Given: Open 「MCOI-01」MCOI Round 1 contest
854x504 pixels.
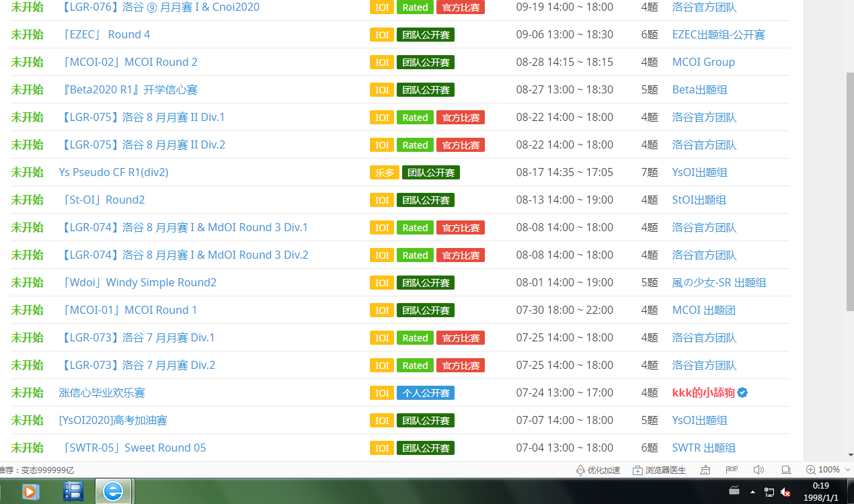Looking at the screenshot, I should 128,310.
